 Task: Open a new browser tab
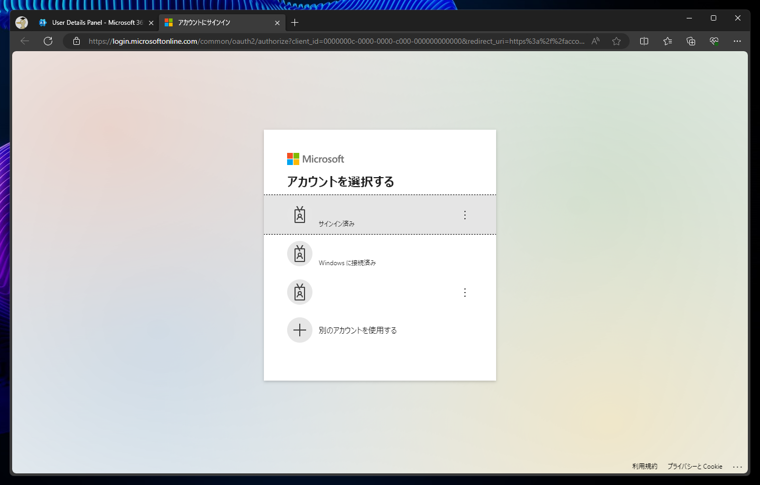[x=295, y=22]
